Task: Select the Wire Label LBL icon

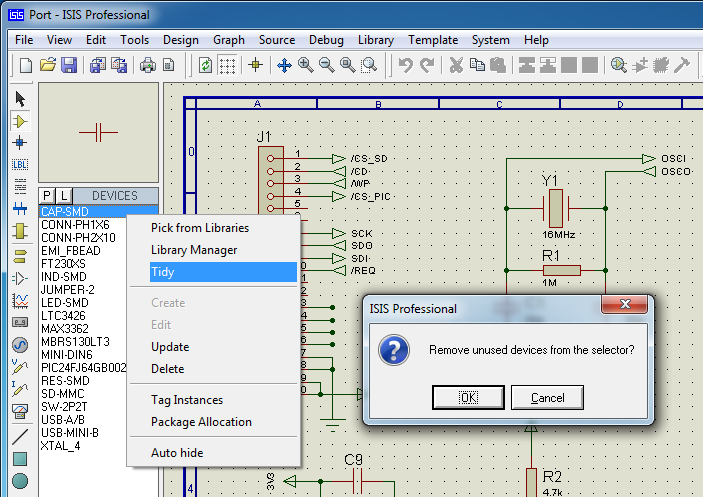Action: 20,164
